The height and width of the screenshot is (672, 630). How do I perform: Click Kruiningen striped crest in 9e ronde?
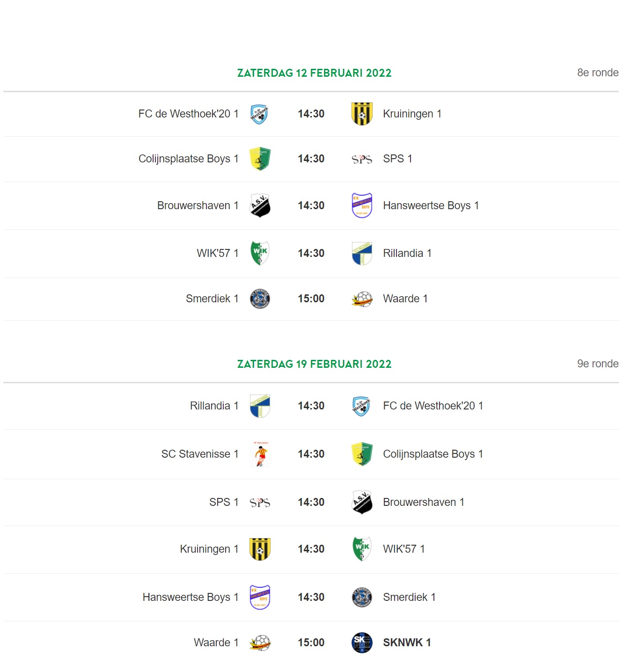pos(260,549)
